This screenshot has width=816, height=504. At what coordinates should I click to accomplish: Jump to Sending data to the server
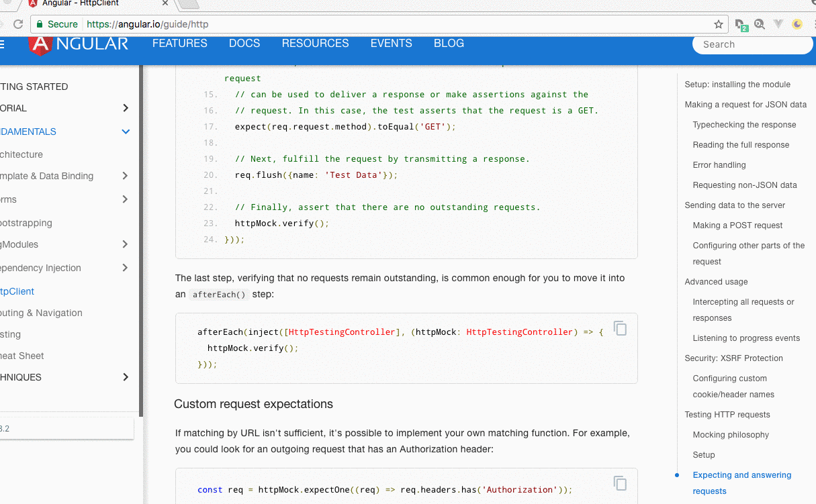(x=735, y=205)
